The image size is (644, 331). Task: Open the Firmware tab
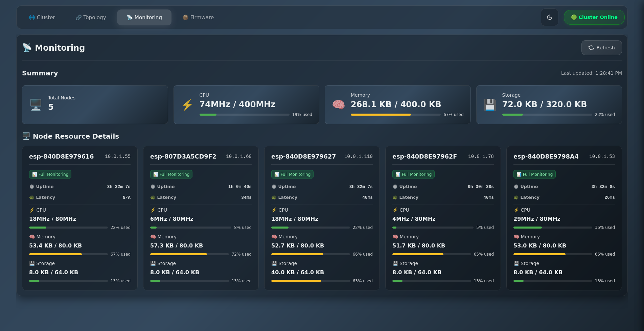(198, 17)
